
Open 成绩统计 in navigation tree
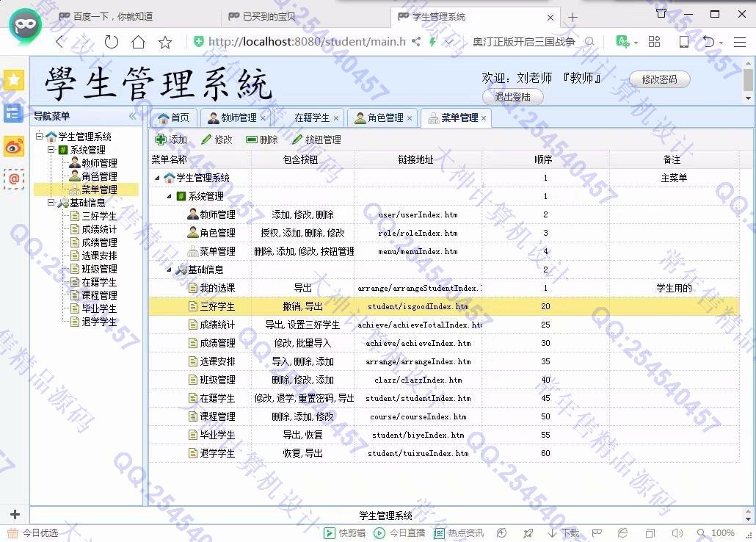pos(99,229)
